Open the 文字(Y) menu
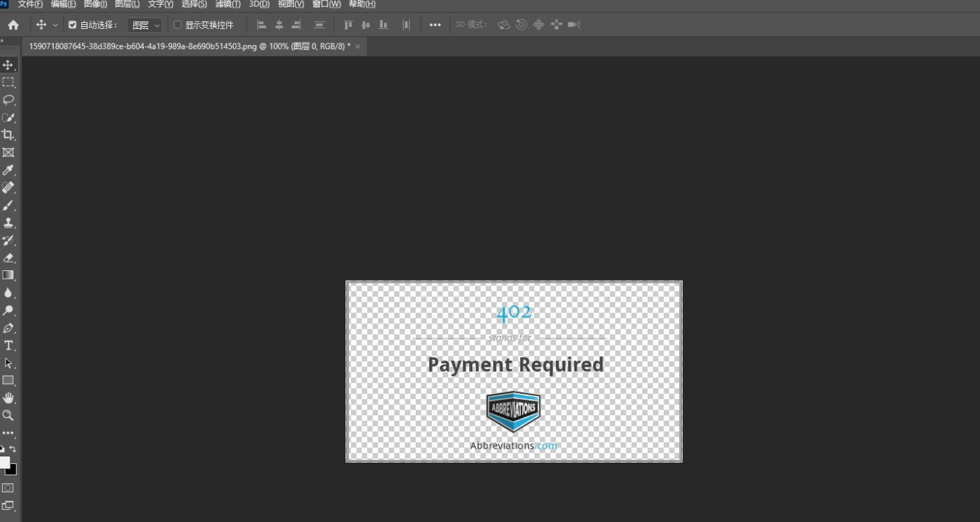Viewport: 980px width, 522px height. tap(161, 4)
